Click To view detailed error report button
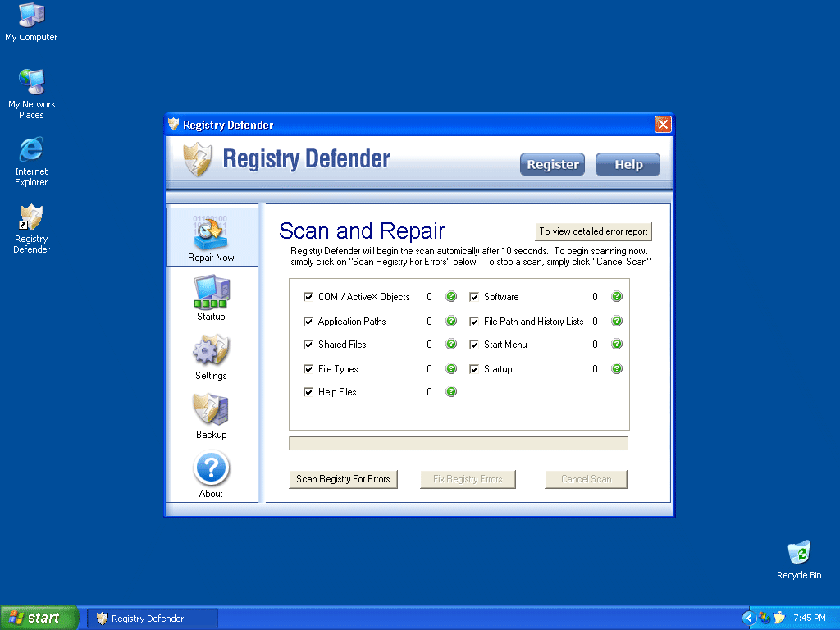This screenshot has width=840, height=630. (593, 231)
